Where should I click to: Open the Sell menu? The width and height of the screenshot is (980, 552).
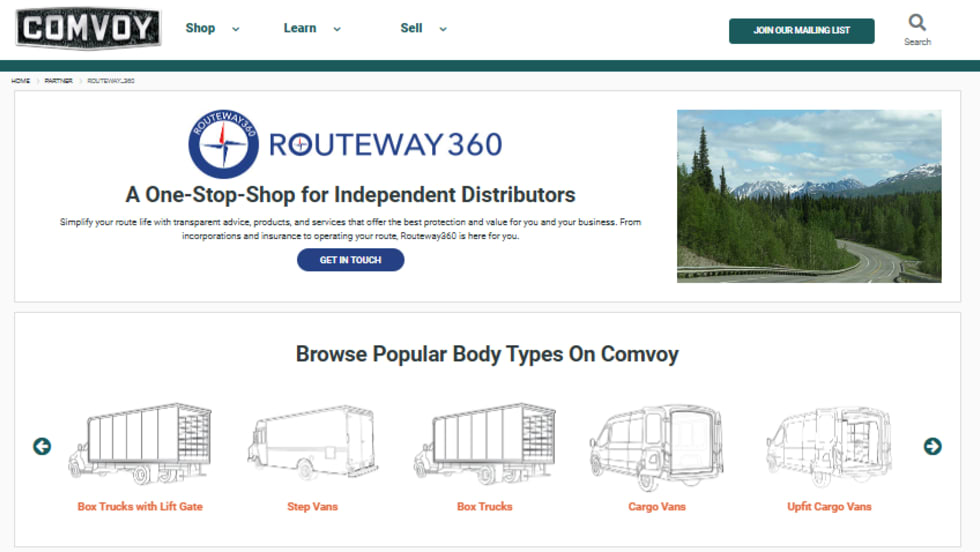coord(411,28)
